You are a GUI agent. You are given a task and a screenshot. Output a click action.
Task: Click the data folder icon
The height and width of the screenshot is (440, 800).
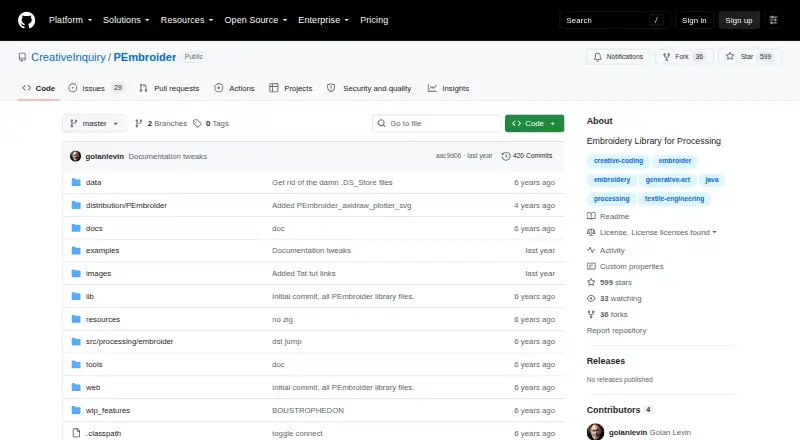click(76, 182)
